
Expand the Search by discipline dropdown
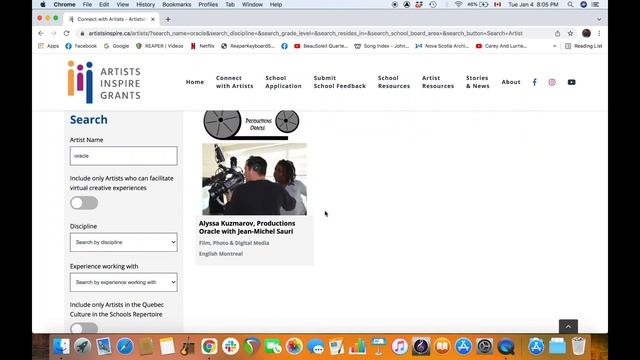[x=124, y=242]
